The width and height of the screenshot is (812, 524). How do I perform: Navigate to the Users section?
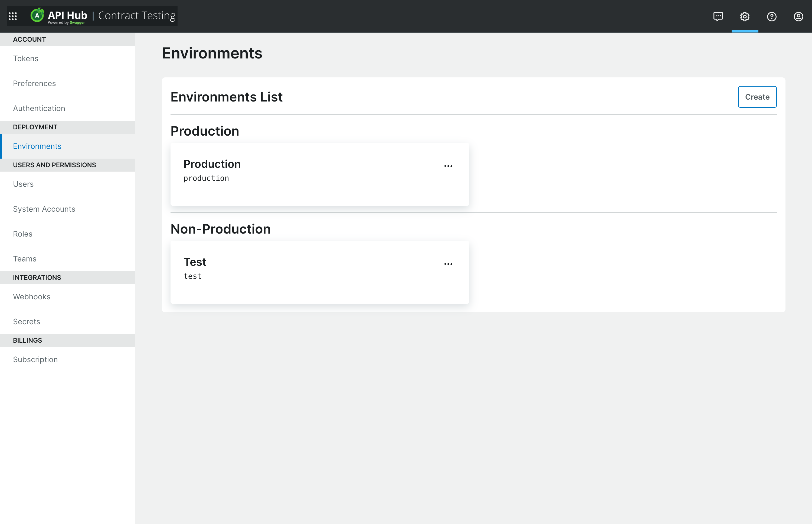tap(24, 184)
